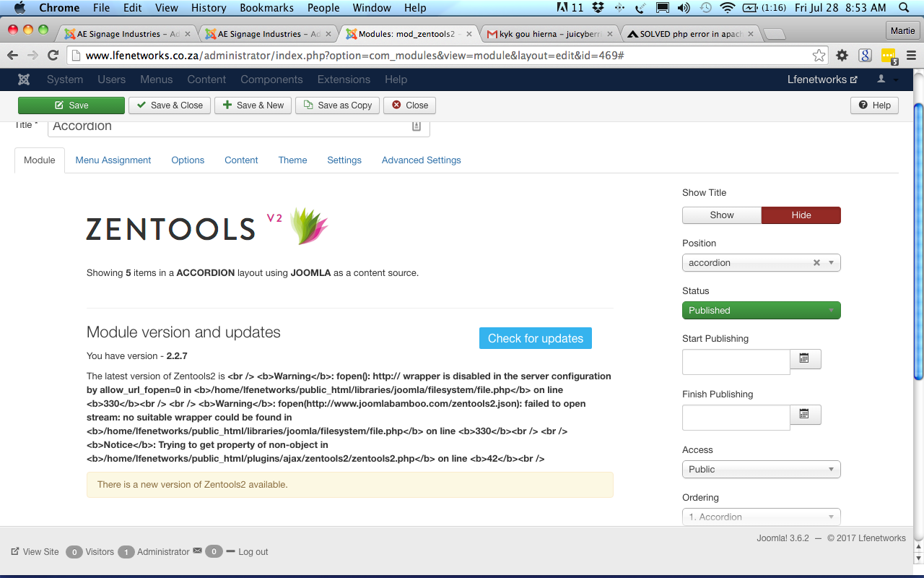Click Save as Copy
The image size is (924, 578).
pyautogui.click(x=338, y=105)
